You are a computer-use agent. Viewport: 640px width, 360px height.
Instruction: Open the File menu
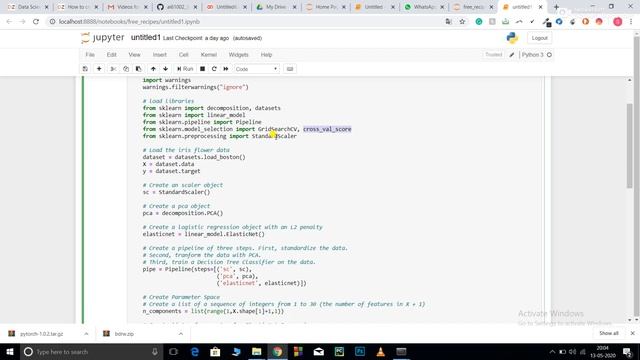[x=90, y=55]
